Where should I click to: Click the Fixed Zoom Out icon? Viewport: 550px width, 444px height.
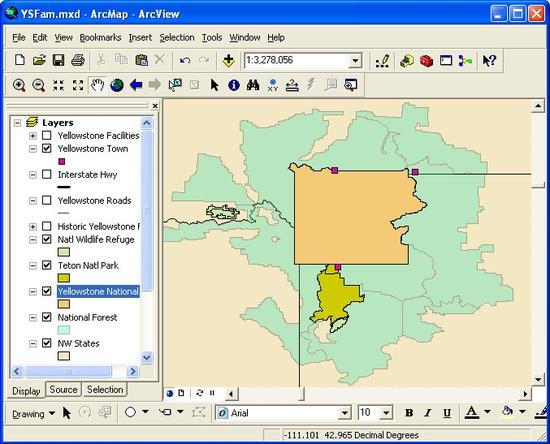pyautogui.click(x=78, y=85)
